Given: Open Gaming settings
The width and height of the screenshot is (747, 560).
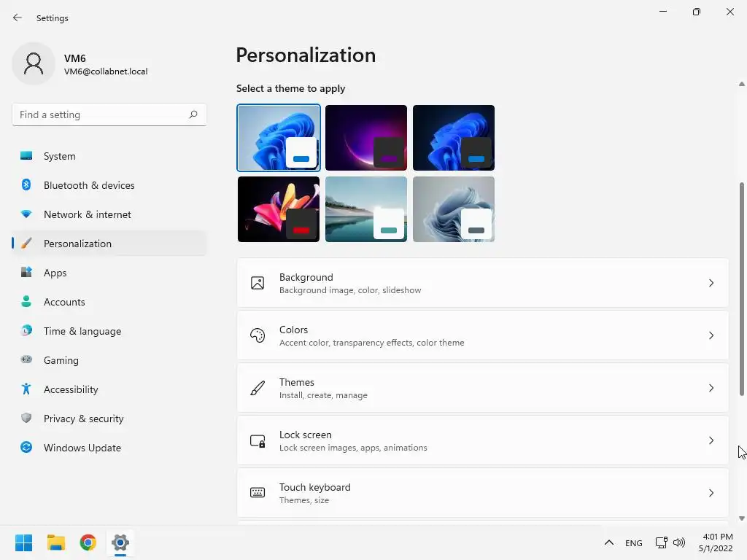Looking at the screenshot, I should tap(109, 360).
